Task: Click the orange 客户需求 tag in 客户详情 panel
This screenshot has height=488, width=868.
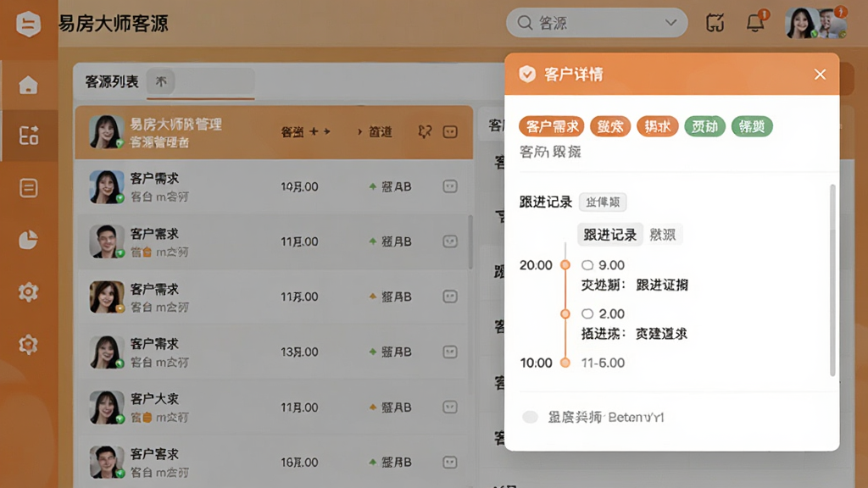Action: [x=552, y=127]
